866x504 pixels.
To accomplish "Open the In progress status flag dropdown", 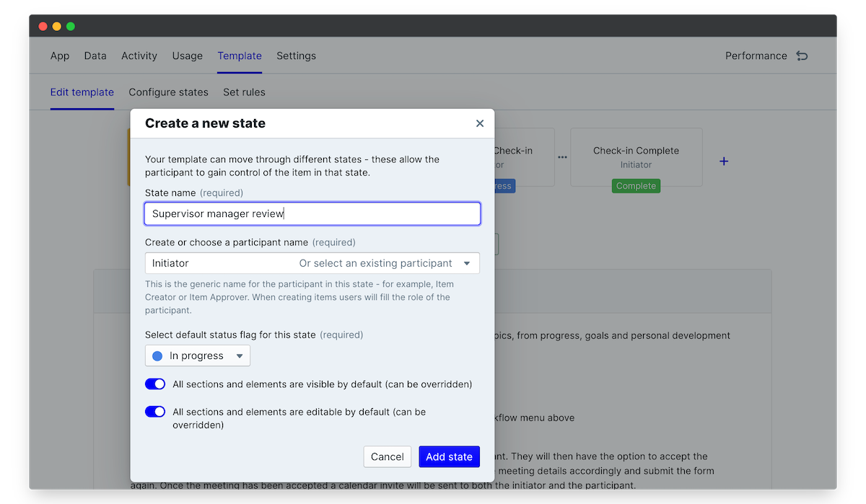I will click(198, 356).
